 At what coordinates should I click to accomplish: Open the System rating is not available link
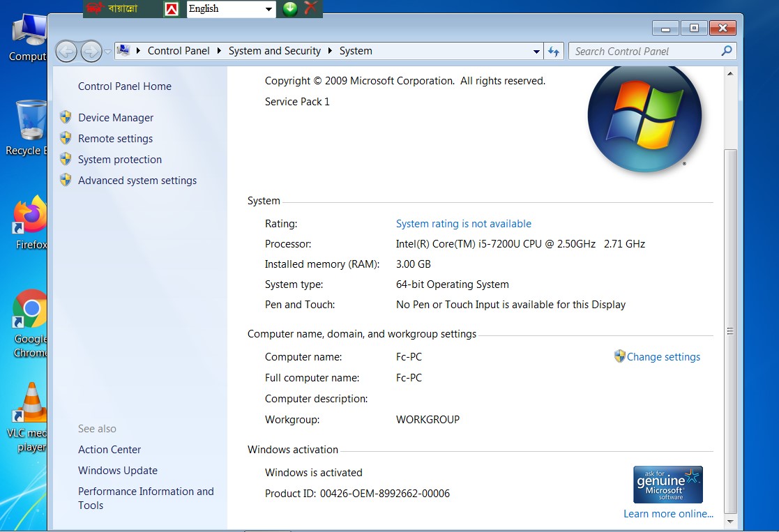point(463,224)
